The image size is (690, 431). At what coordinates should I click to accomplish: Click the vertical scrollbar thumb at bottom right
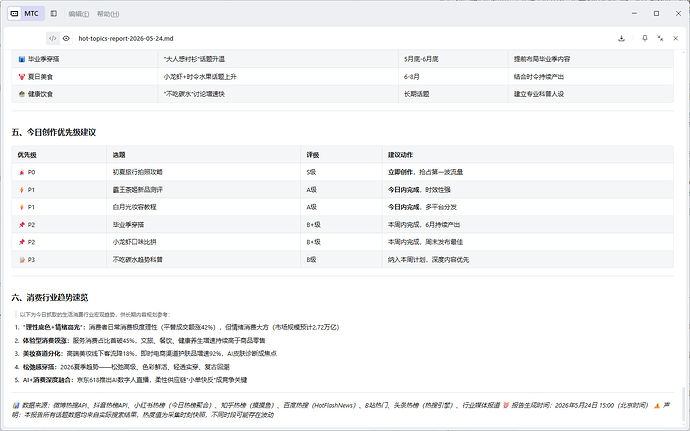tap(683, 405)
